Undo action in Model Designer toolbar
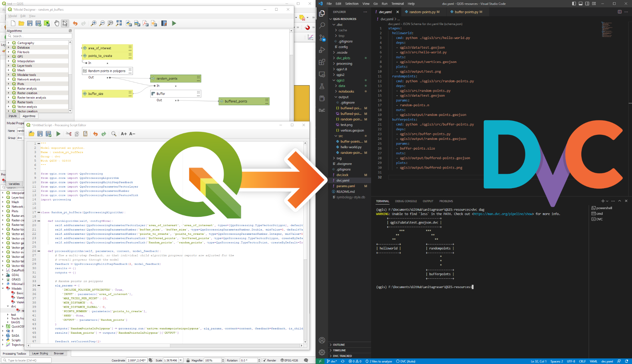The width and height of the screenshot is (632, 364). (75, 23)
